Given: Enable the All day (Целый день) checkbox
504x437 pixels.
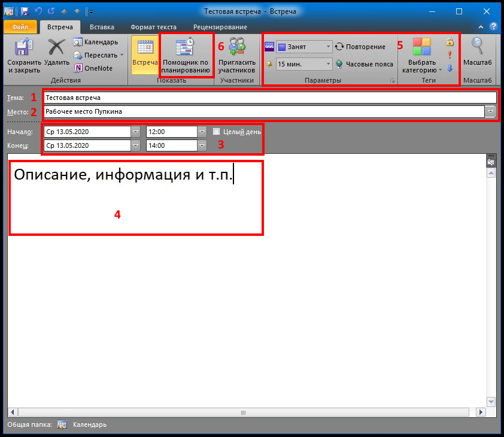Looking at the screenshot, I should 217,132.
